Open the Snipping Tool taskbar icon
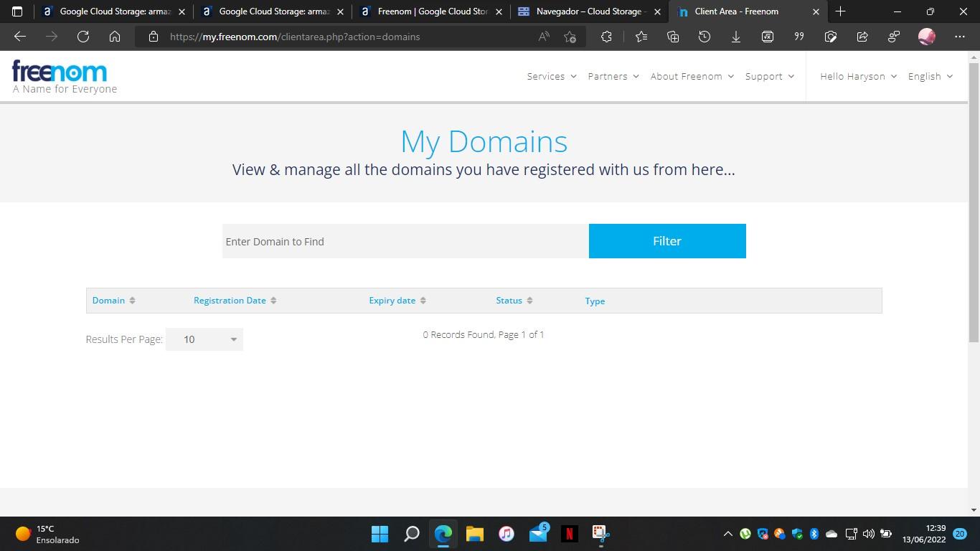 coord(601,534)
